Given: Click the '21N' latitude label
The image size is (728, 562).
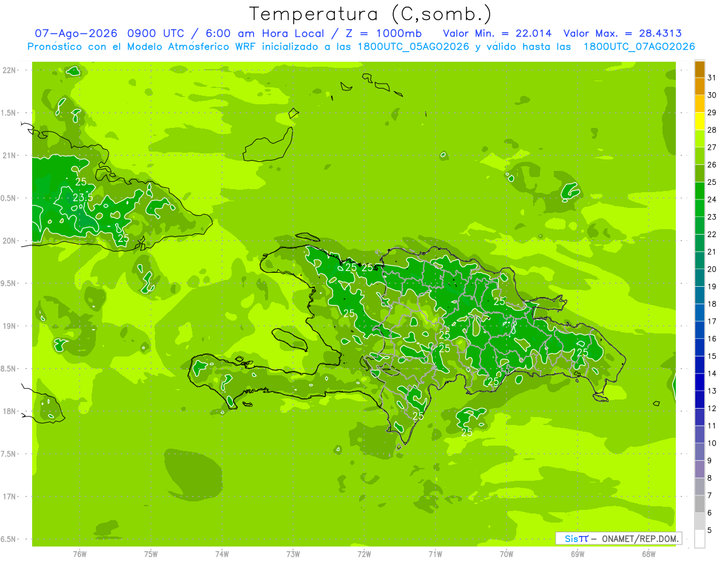Looking at the screenshot, I should (x=9, y=155).
